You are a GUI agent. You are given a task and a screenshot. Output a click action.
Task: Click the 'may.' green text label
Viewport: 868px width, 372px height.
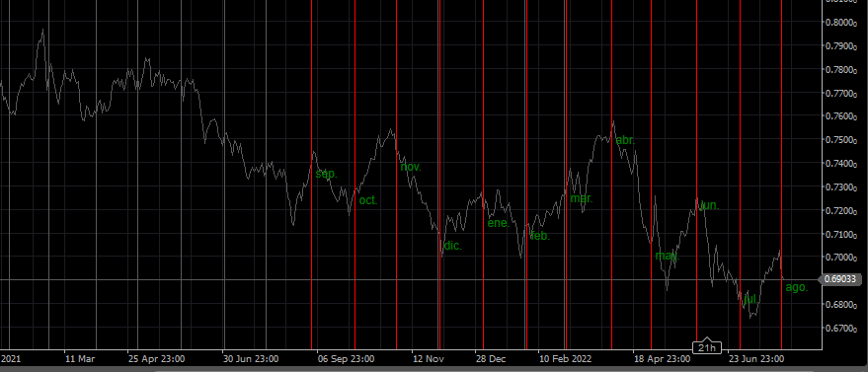tap(668, 256)
